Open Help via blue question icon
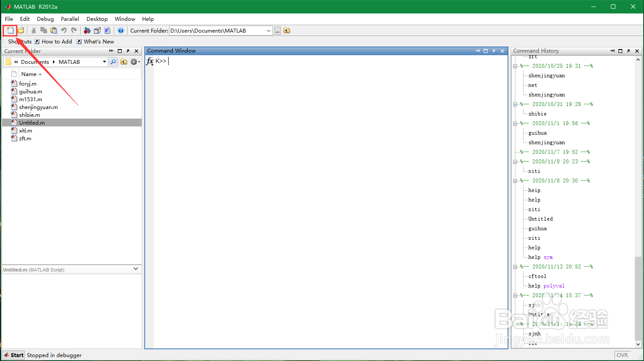The width and height of the screenshot is (644, 361). pos(121,30)
